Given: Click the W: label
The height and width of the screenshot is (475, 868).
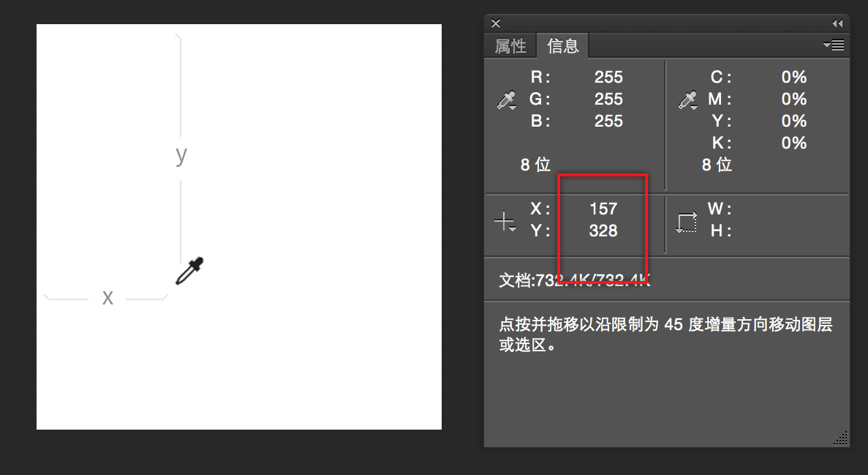Looking at the screenshot, I should (x=719, y=209).
